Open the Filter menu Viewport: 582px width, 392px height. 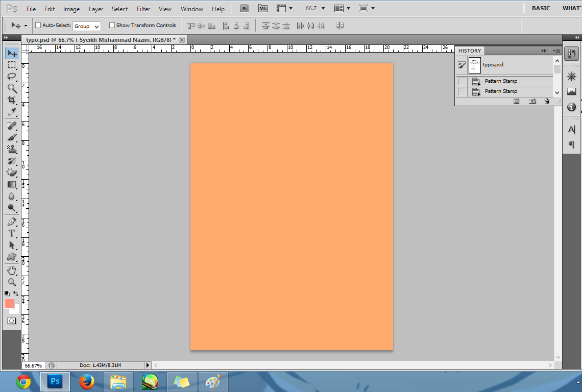click(143, 9)
